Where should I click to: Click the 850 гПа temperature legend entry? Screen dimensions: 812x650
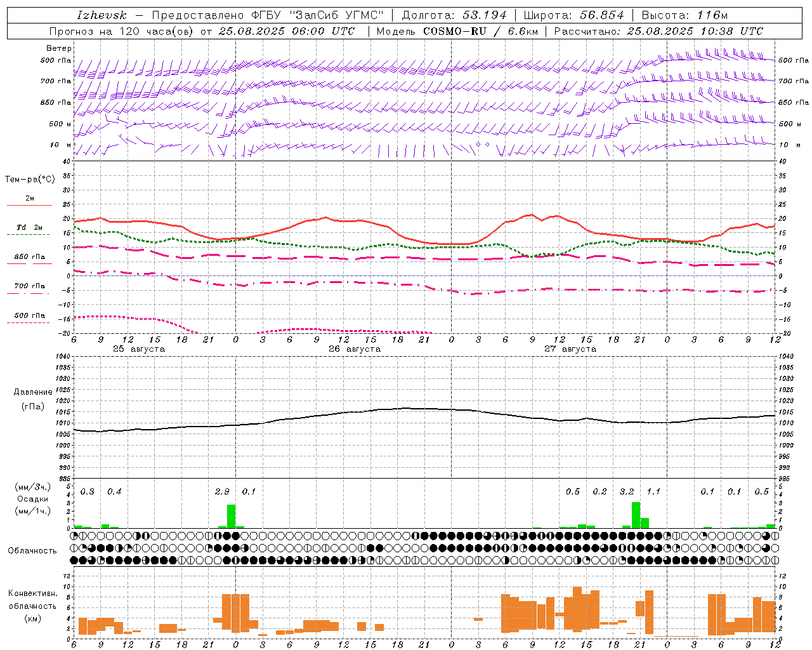29,257
